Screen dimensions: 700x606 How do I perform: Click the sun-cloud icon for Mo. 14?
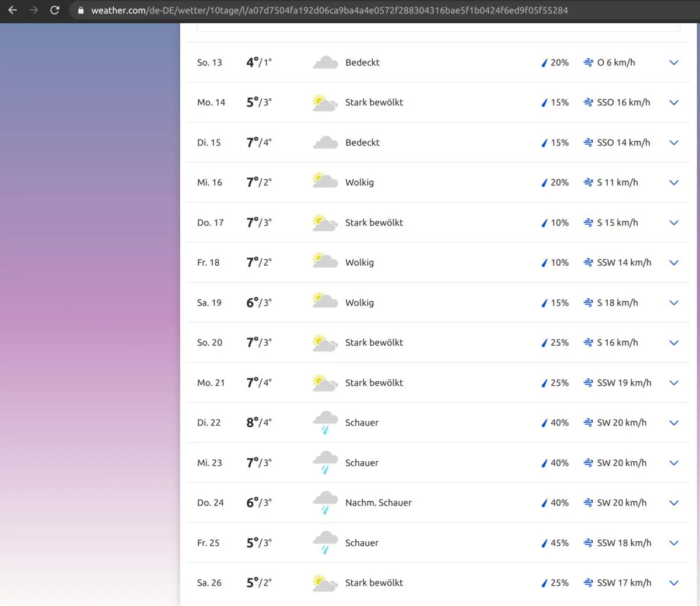(x=325, y=102)
